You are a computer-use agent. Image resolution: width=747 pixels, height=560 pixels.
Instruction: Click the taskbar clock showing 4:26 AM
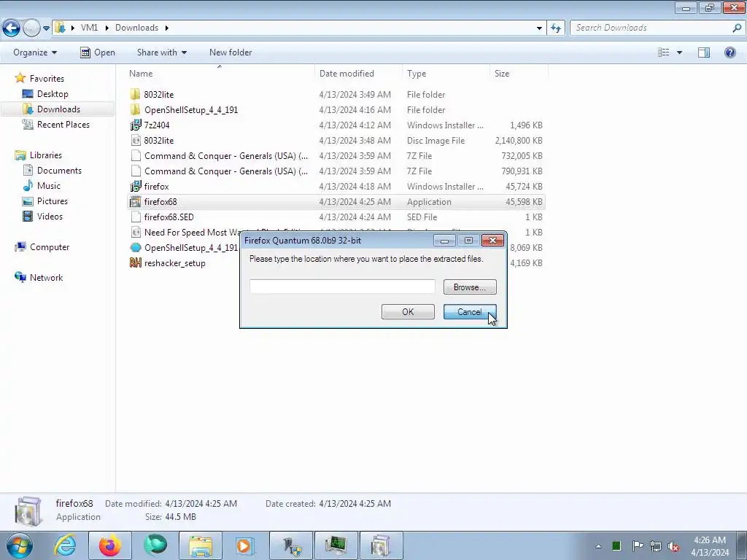tap(710, 546)
